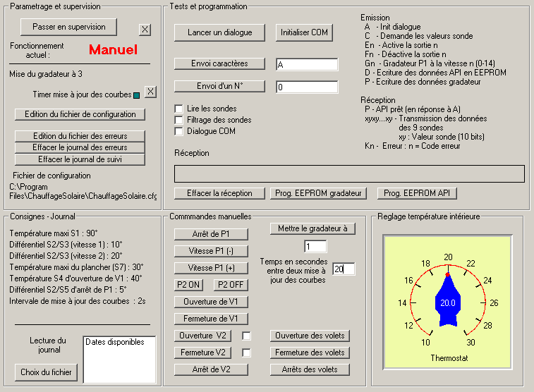Tick the checkbox next to Ouverture V2
The image size is (534, 392).
click(x=246, y=336)
